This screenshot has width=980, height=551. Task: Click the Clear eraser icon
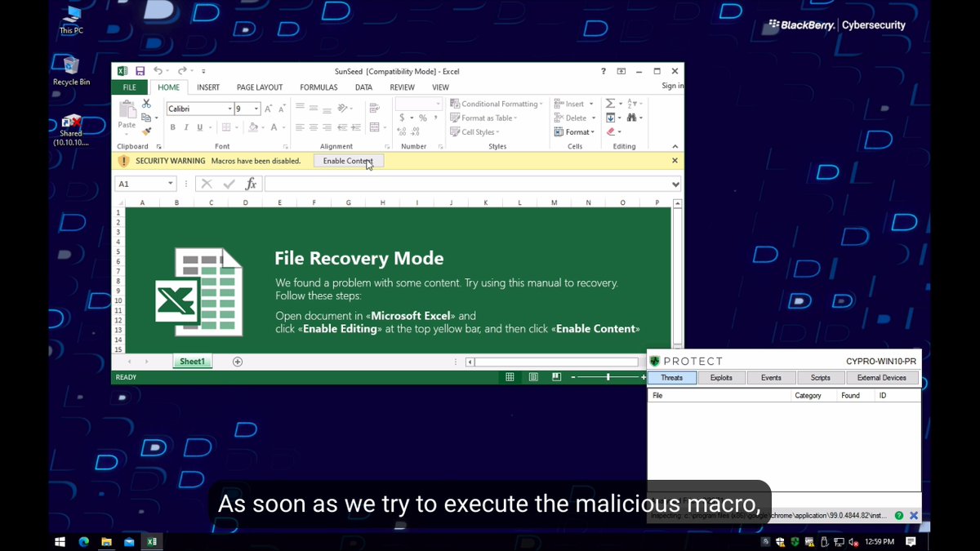[611, 132]
